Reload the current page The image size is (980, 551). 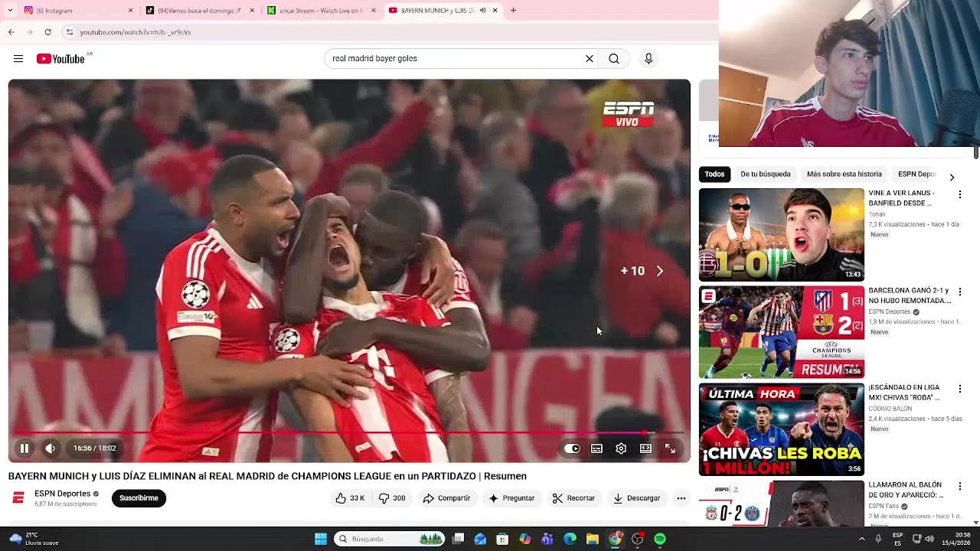pyautogui.click(x=48, y=32)
